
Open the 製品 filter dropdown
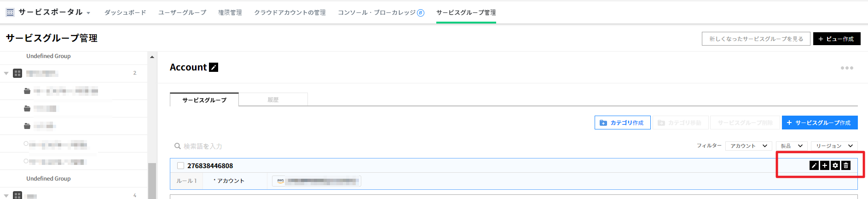[x=792, y=146]
